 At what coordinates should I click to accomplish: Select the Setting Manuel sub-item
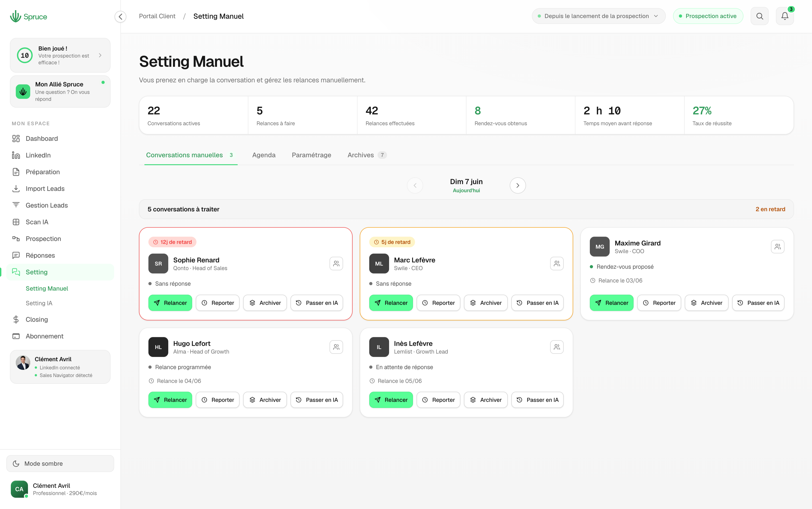(x=47, y=288)
